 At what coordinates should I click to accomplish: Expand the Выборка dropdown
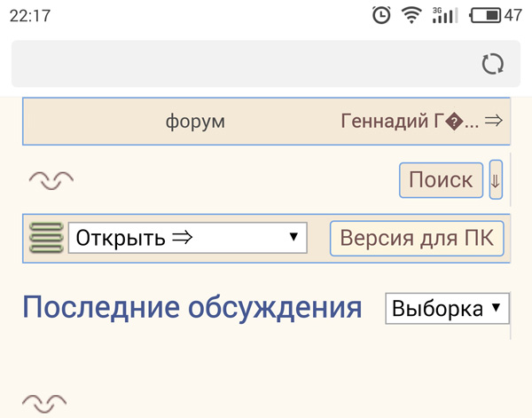[447, 308]
